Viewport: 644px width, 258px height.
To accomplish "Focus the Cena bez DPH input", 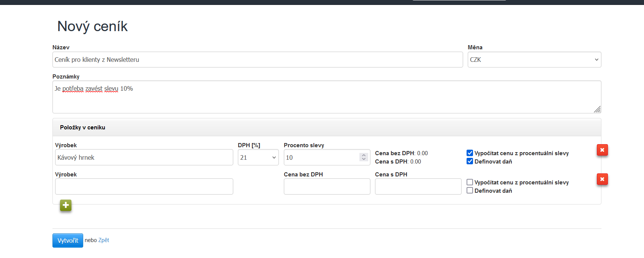I will pyautogui.click(x=327, y=187).
